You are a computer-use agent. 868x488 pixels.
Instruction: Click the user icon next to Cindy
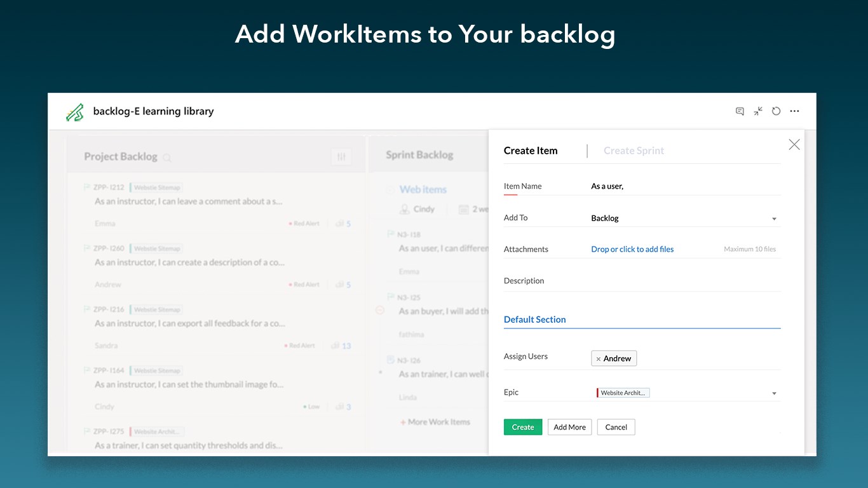tap(404, 209)
